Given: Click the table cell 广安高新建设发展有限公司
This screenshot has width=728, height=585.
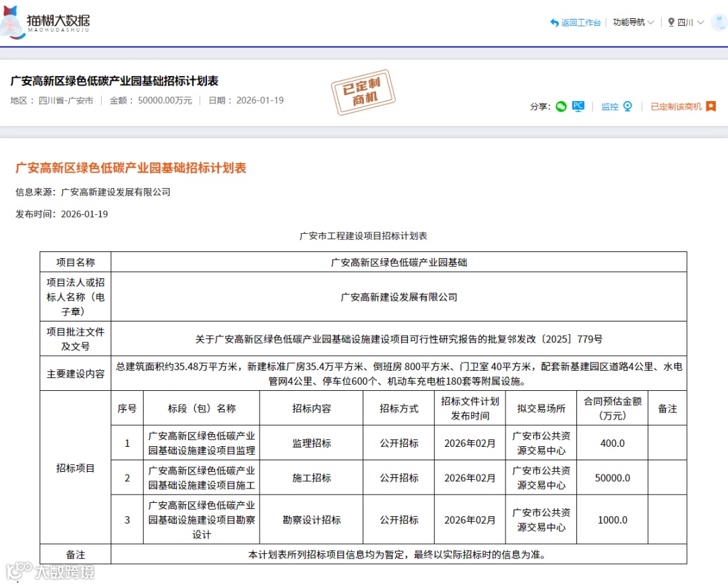Looking at the screenshot, I should point(399,297).
